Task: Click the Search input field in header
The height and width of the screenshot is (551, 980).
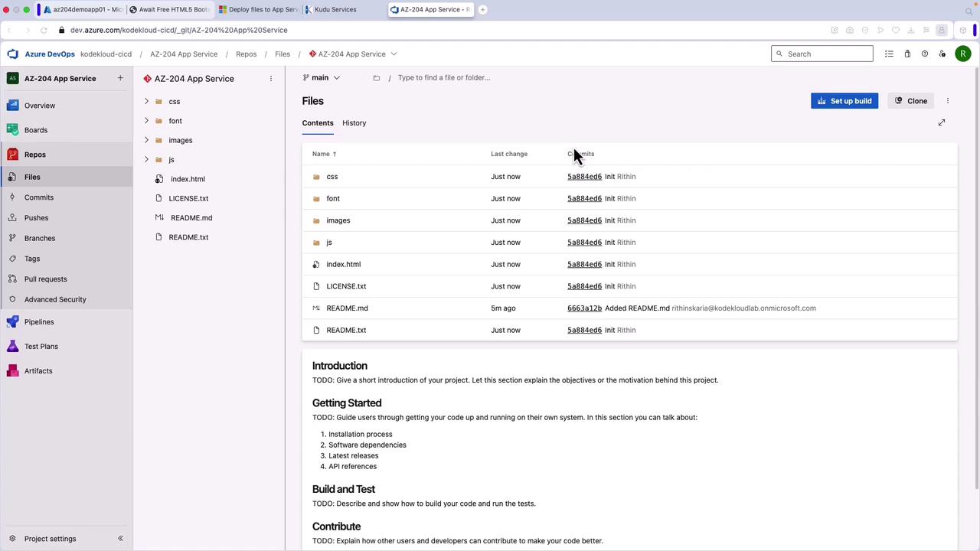Action: click(x=822, y=54)
